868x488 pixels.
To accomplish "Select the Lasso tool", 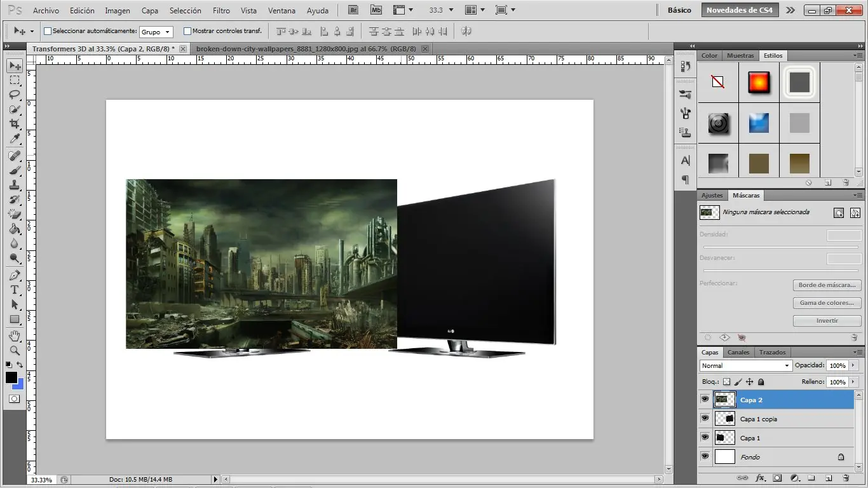I will coord(15,95).
